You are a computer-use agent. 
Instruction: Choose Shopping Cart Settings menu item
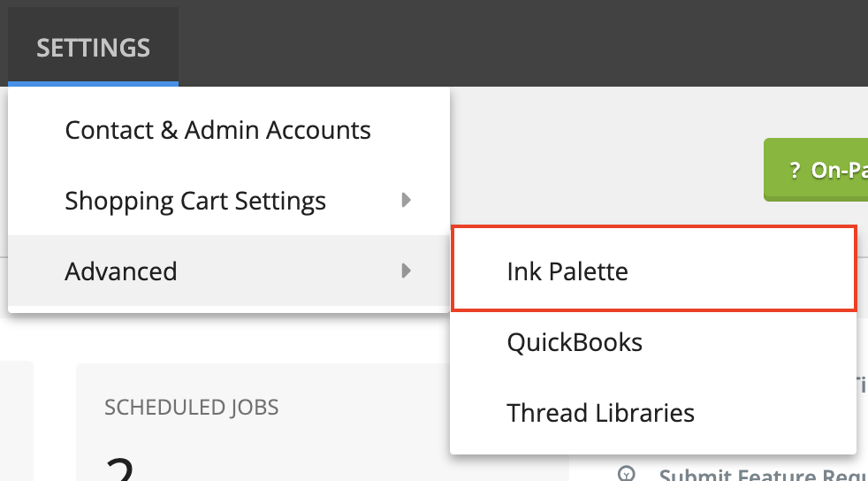click(x=195, y=201)
